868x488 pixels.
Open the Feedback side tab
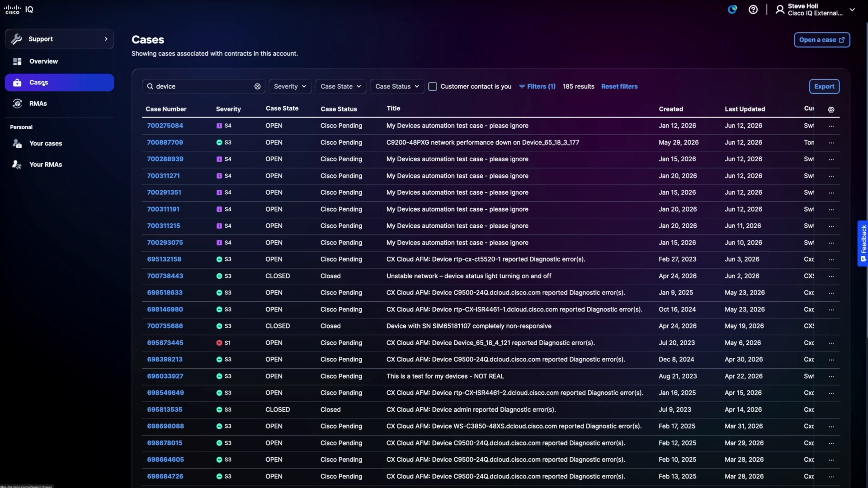click(863, 243)
